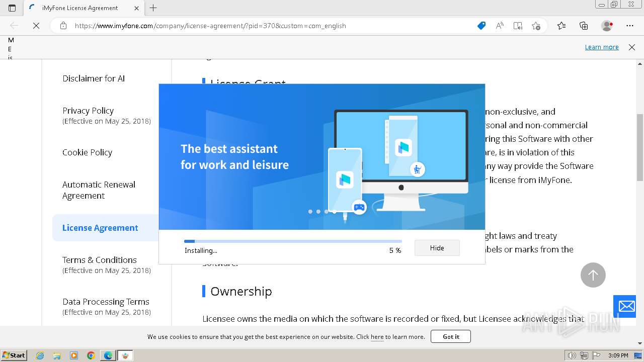Open the browser profile avatar
The height and width of the screenshot is (362, 644).
(607, 26)
